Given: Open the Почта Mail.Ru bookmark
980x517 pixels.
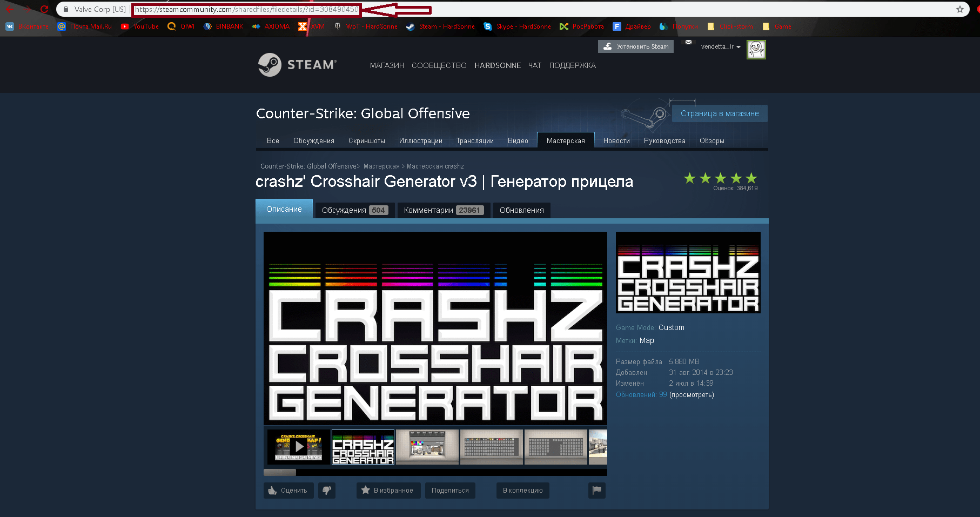Looking at the screenshot, I should [x=85, y=26].
